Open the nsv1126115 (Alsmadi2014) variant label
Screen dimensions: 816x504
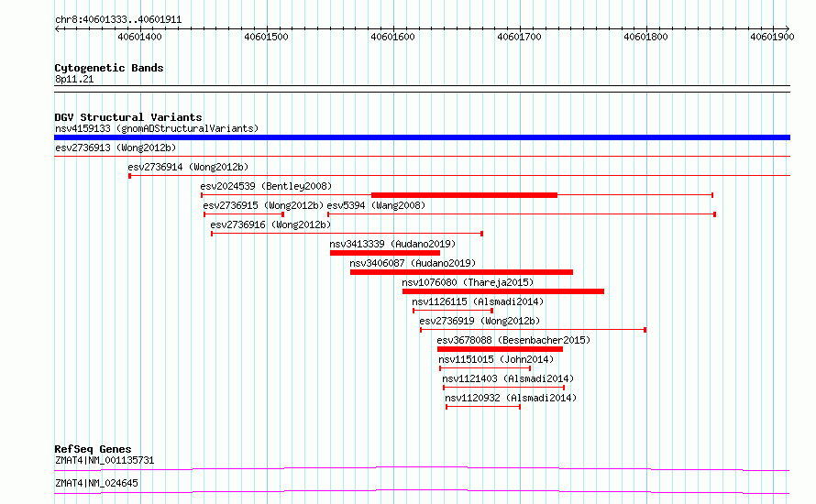[x=478, y=301]
